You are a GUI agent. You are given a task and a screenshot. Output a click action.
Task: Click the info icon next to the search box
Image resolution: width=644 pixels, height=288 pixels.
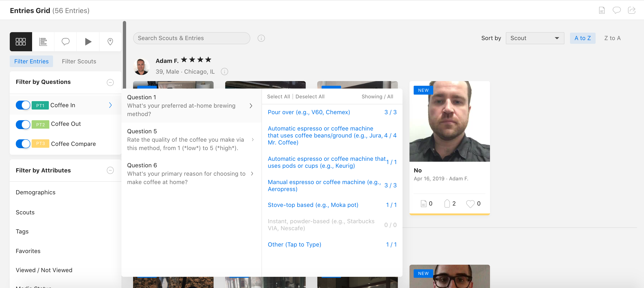[261, 38]
